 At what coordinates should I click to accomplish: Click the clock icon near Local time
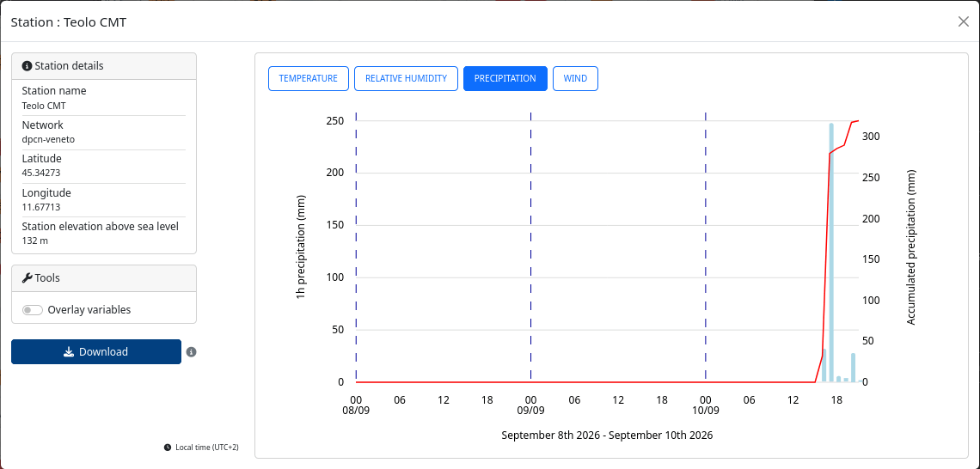click(x=168, y=448)
